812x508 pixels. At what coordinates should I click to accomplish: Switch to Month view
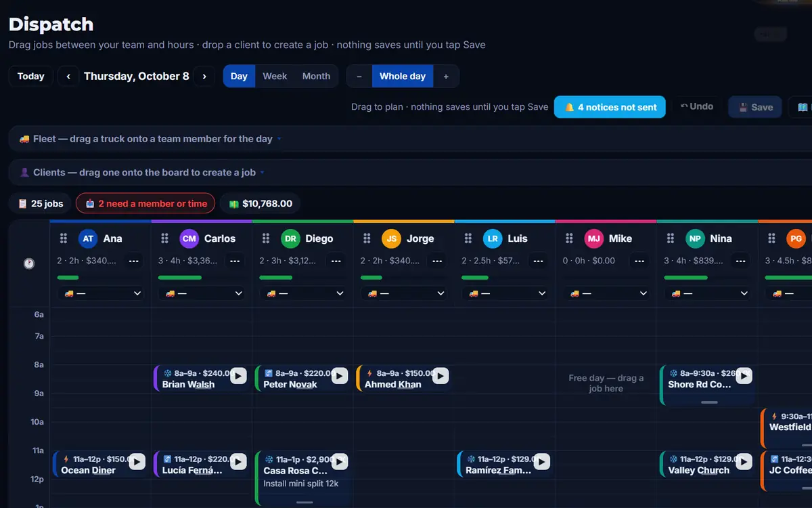pos(316,77)
